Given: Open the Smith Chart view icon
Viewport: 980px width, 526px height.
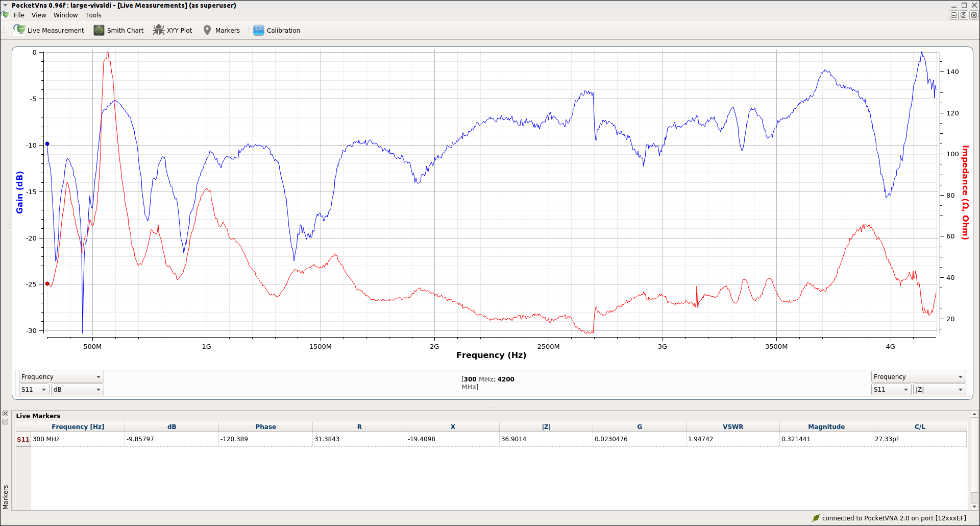Looking at the screenshot, I should tap(99, 30).
